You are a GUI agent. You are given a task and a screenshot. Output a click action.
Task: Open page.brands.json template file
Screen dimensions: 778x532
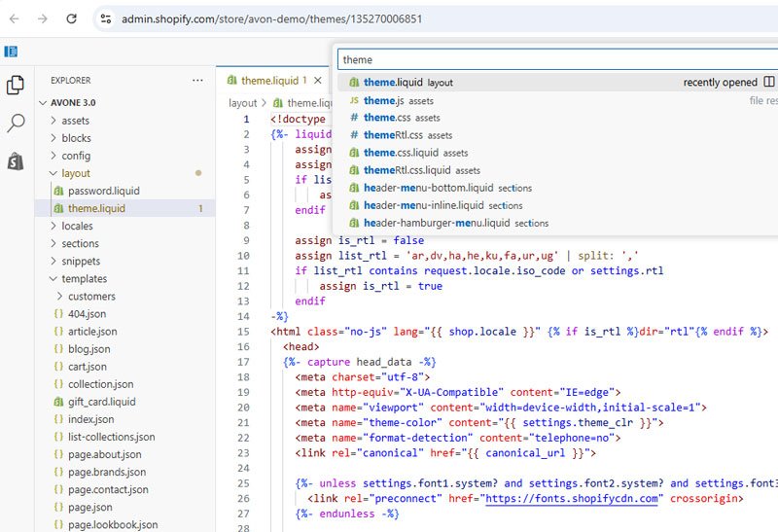(x=125, y=473)
